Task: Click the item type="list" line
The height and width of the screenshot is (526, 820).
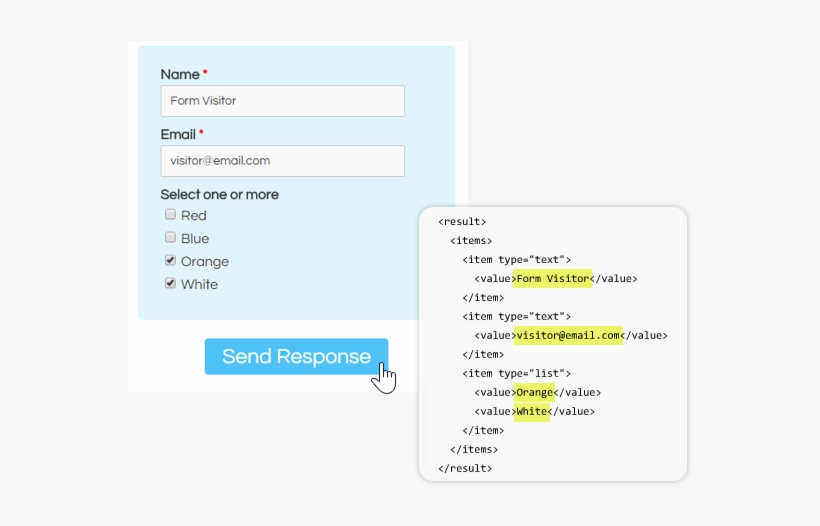Action: tap(516, 373)
